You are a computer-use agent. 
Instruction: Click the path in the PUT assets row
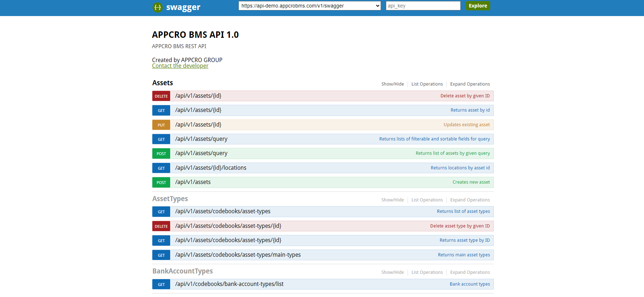[198, 125]
